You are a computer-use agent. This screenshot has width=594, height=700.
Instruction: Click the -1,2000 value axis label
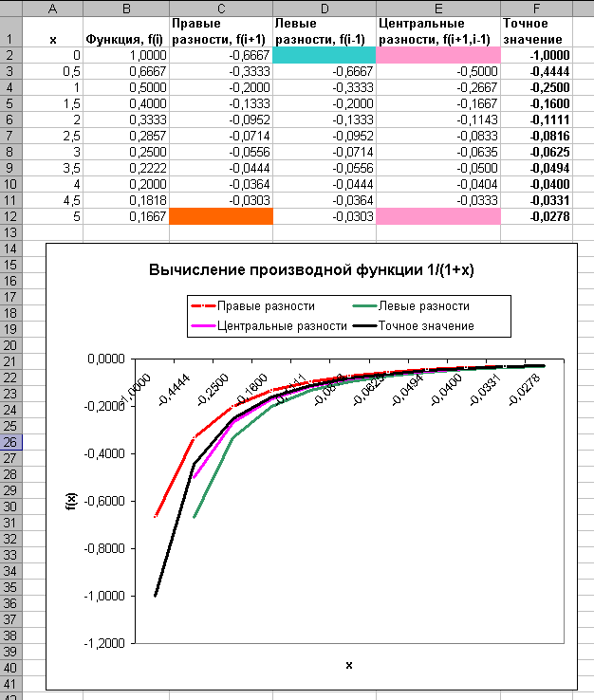tap(104, 643)
